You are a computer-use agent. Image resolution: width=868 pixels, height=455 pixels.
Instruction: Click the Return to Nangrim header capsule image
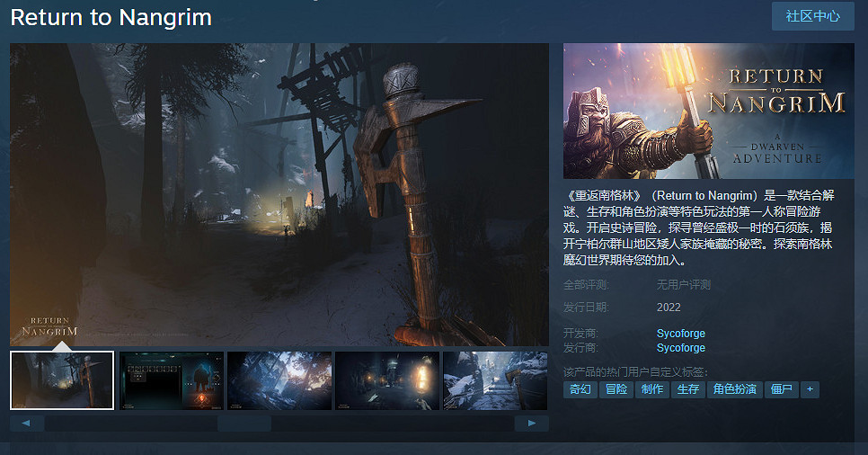point(709,111)
